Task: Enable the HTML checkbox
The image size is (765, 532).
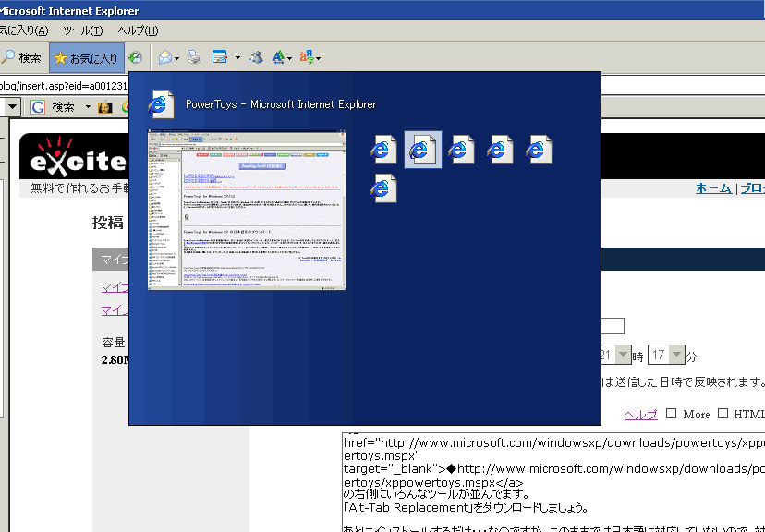Action: 723,414
